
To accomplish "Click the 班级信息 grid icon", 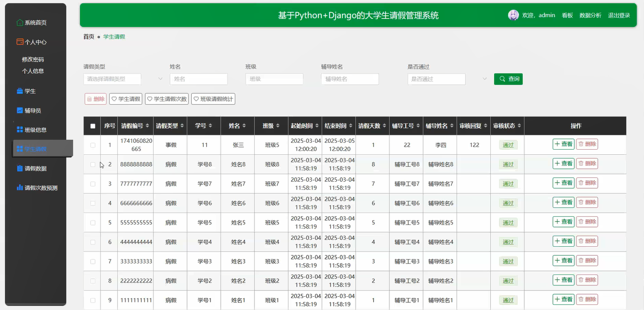I will coord(20,130).
